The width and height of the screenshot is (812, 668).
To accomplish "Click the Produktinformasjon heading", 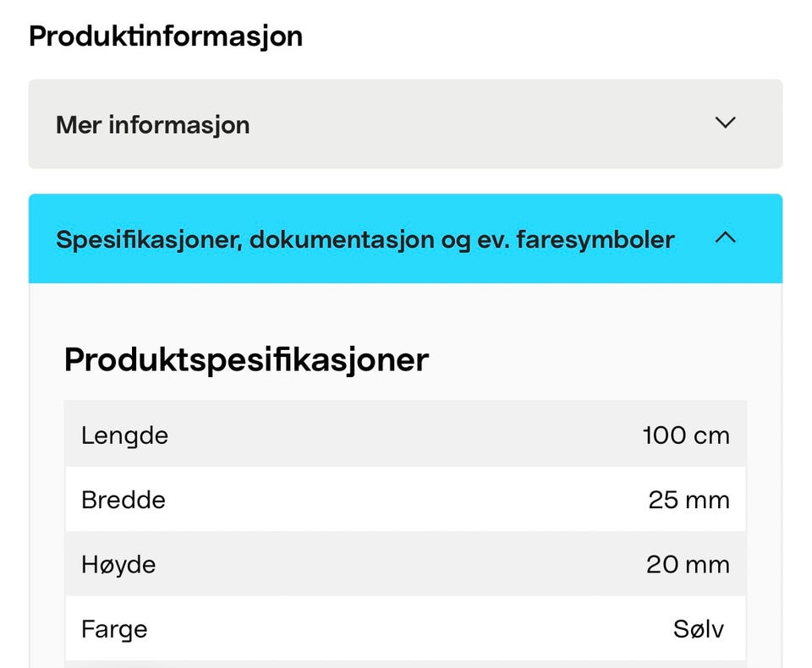I will tap(166, 36).
